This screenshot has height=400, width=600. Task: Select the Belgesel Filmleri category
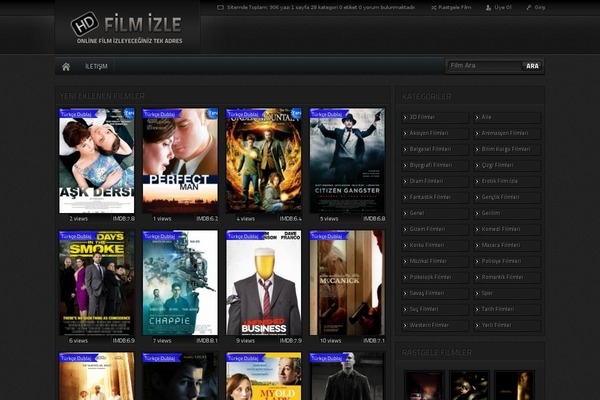[x=435, y=149]
